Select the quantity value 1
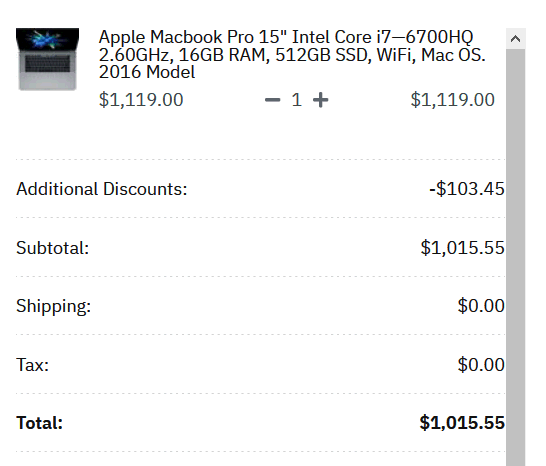546x466 pixels. (296, 100)
